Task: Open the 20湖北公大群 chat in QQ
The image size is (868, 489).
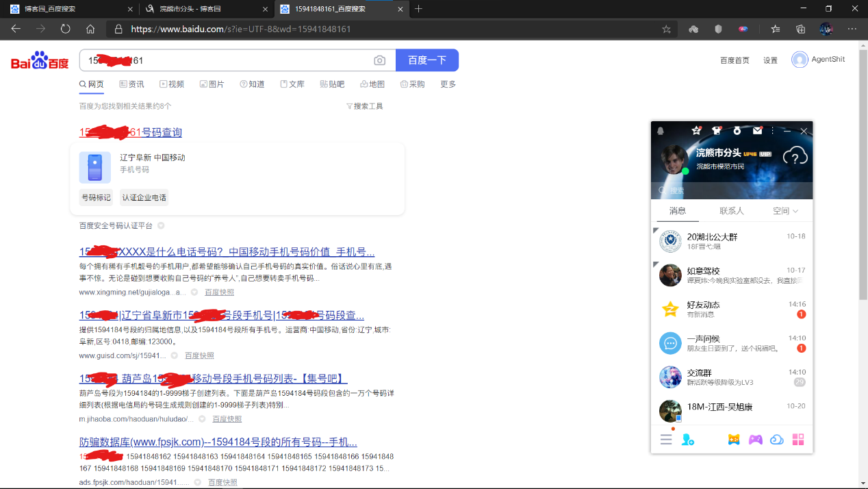Action: coord(732,241)
